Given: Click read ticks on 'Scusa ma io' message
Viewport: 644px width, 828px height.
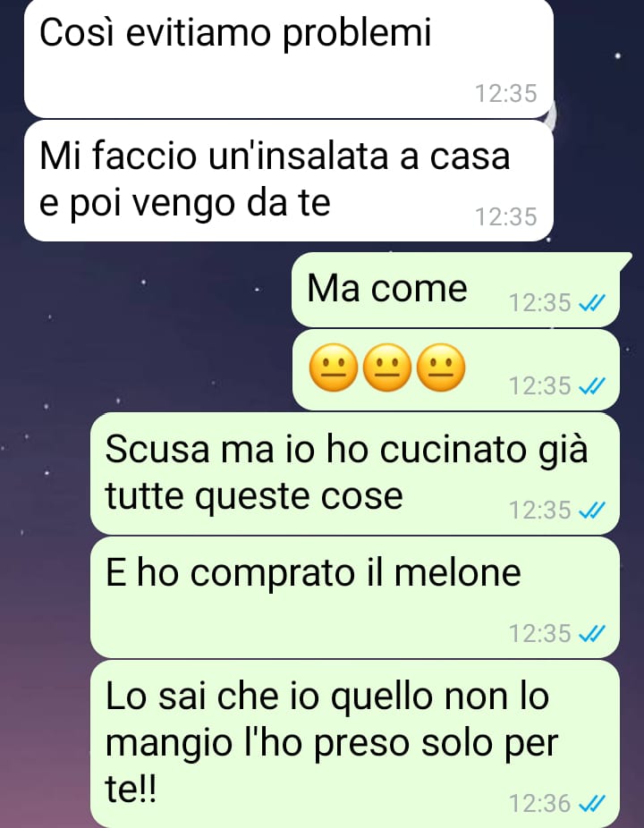Looking at the screenshot, I should coord(591,511).
